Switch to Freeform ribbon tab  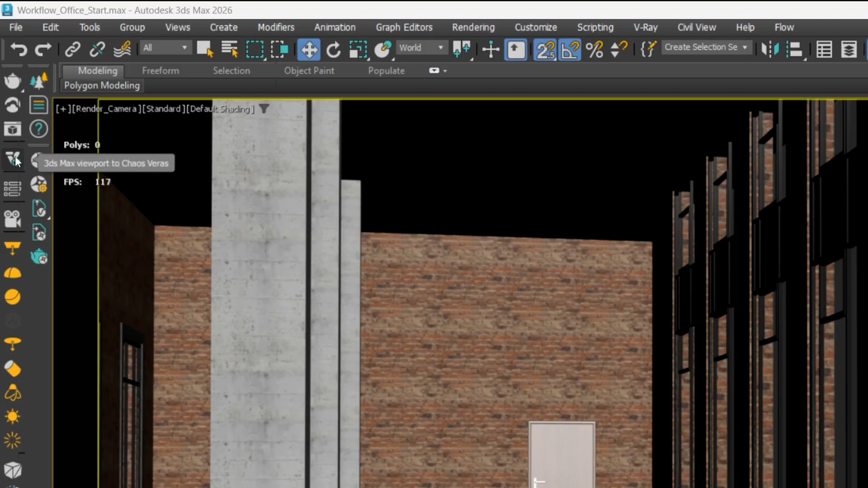(160, 70)
